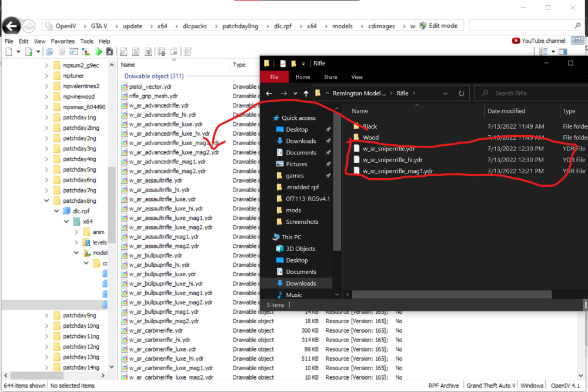This screenshot has height=392, width=588.
Task: Click OpenIV forward navigation arrow
Action: tap(28, 26)
